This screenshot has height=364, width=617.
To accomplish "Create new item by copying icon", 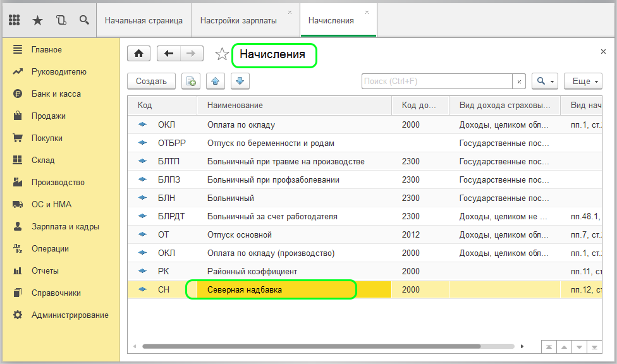I will 190,81.
